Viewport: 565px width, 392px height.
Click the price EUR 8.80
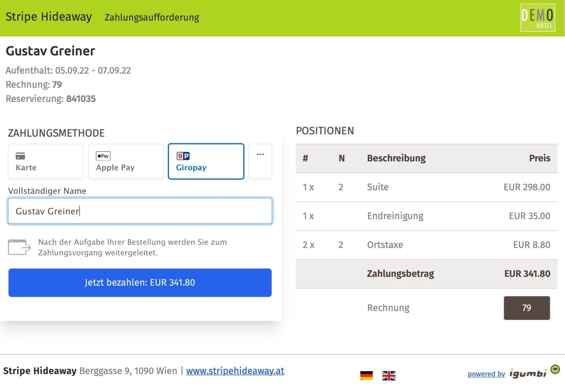[532, 245]
